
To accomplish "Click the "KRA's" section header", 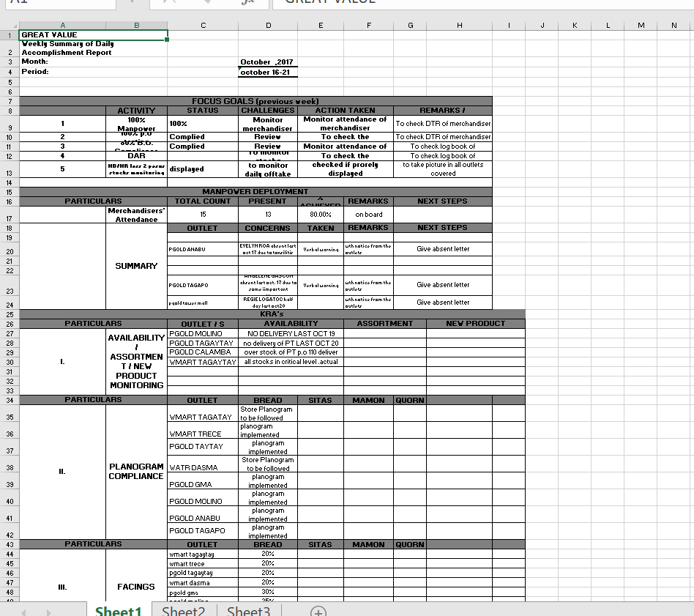I will tap(272, 314).
